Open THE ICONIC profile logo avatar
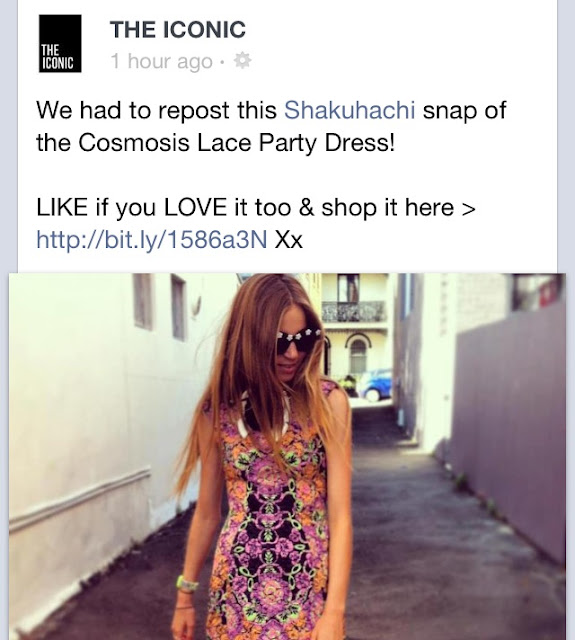 point(60,44)
